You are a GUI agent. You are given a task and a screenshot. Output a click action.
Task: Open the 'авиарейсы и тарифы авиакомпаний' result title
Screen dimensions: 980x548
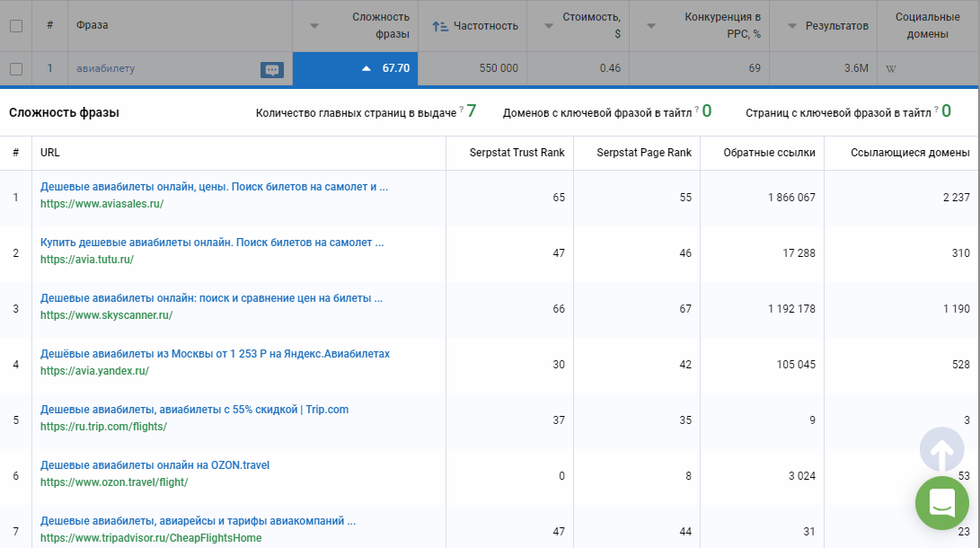pos(199,520)
